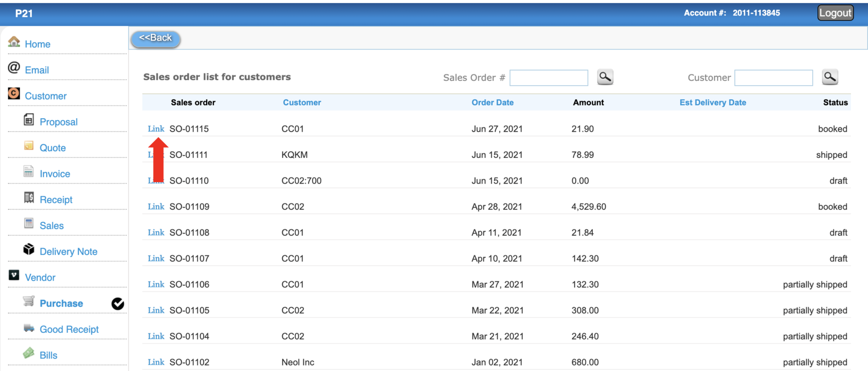Image resolution: width=868 pixels, height=371 pixels.
Task: Click the KQKM customer cell
Action: pos(295,155)
